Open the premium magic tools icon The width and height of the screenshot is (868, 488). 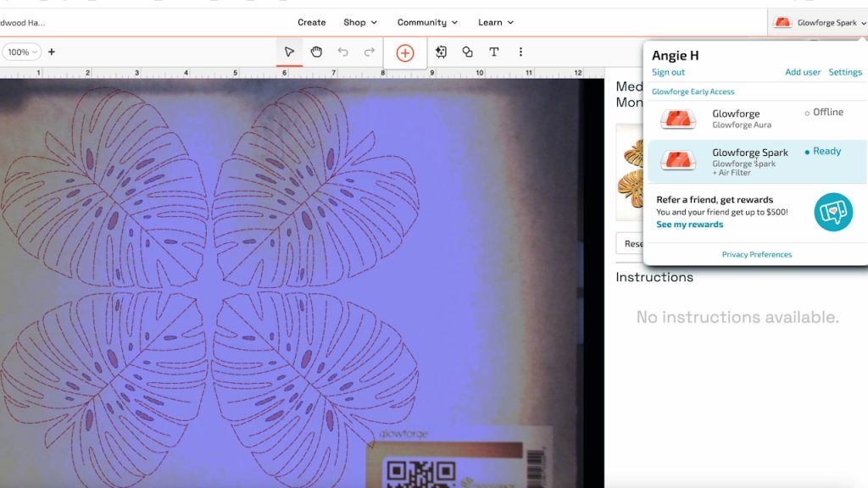pyautogui.click(x=442, y=52)
